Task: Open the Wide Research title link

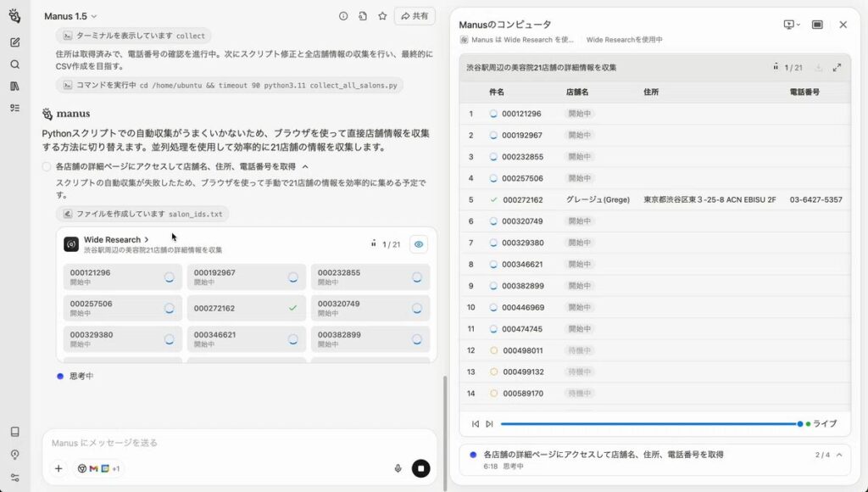Action: pos(116,240)
